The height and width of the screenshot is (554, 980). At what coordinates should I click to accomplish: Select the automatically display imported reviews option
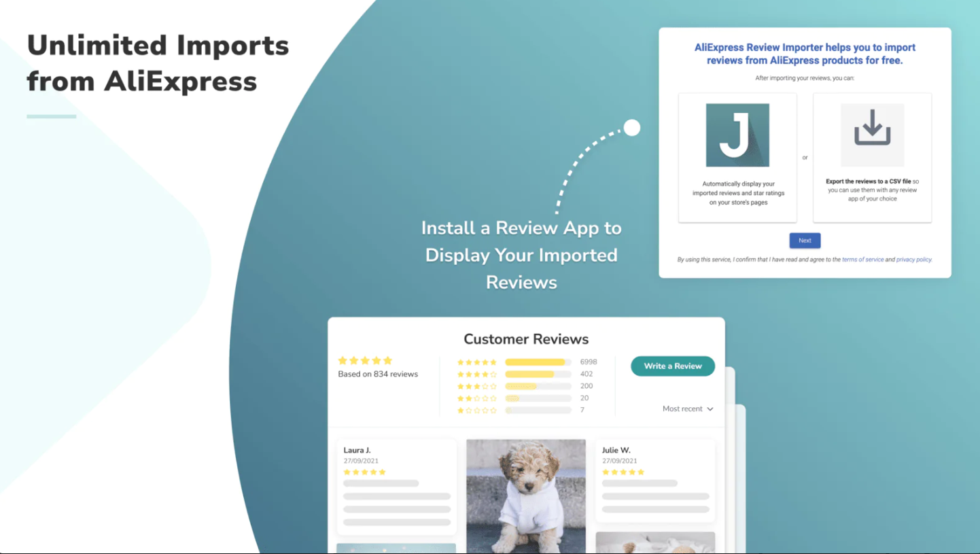[x=737, y=158]
